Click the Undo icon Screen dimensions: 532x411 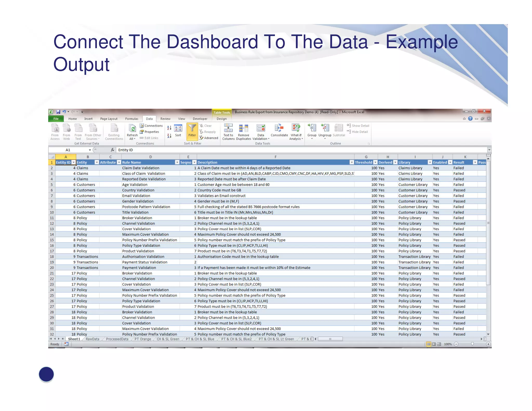pyautogui.click(x=64, y=112)
